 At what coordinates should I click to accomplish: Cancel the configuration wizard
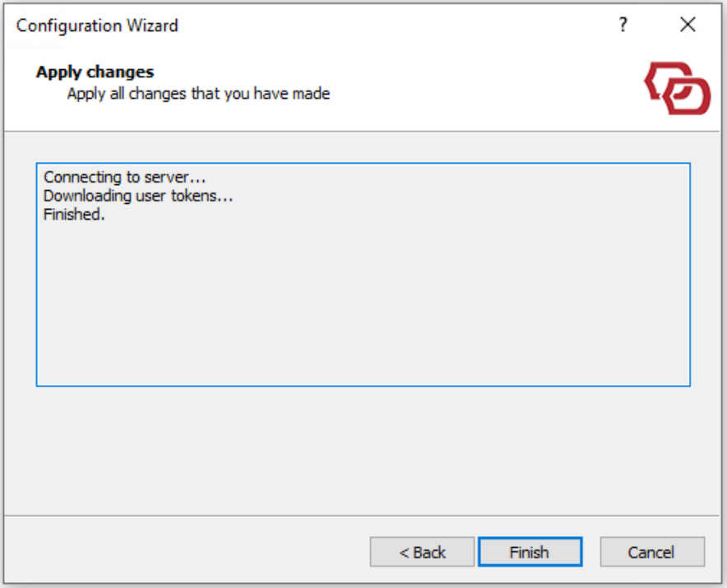[x=651, y=553]
